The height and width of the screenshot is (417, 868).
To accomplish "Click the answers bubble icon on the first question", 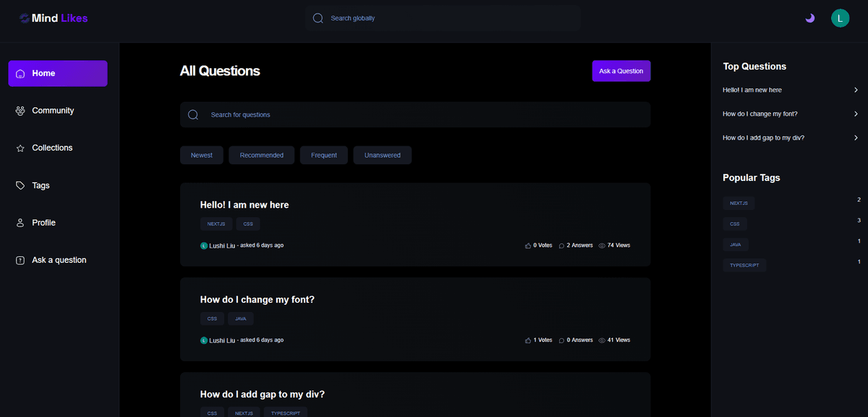I will pos(562,245).
